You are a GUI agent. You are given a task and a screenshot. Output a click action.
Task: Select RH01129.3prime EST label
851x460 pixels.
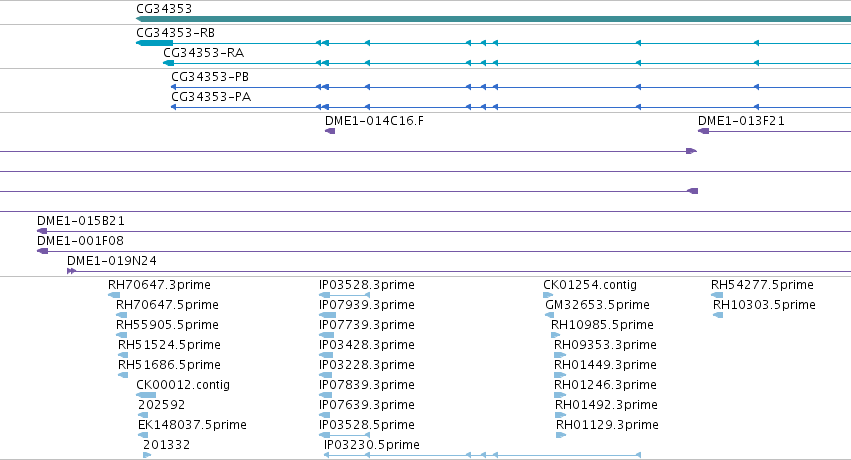(x=607, y=425)
